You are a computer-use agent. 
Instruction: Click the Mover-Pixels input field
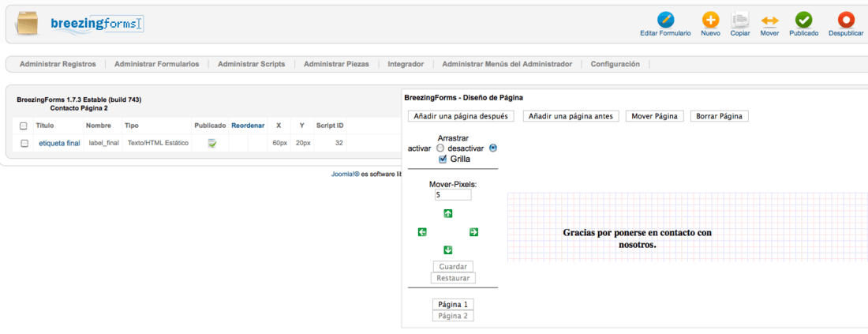(453, 195)
